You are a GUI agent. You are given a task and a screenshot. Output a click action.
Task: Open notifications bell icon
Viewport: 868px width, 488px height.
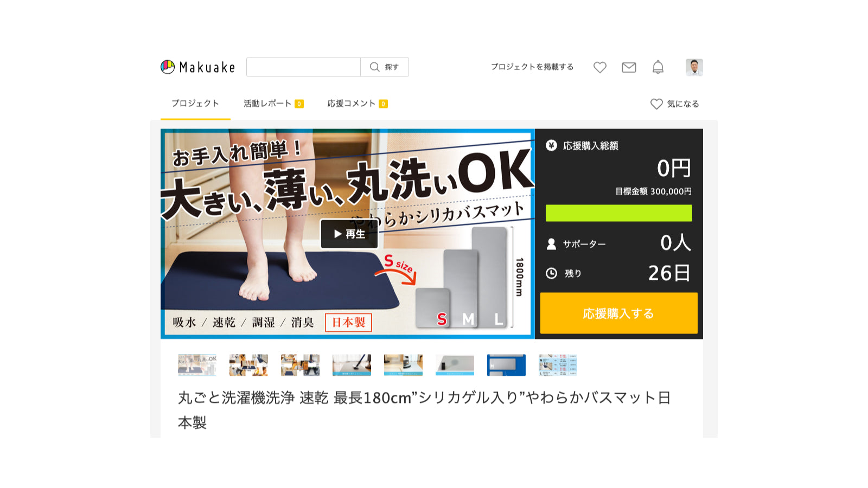pos(658,67)
